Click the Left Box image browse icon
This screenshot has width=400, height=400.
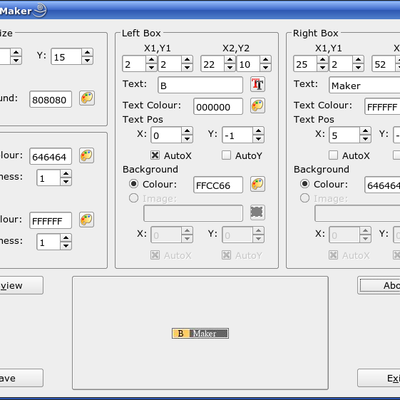pyautogui.click(x=258, y=212)
